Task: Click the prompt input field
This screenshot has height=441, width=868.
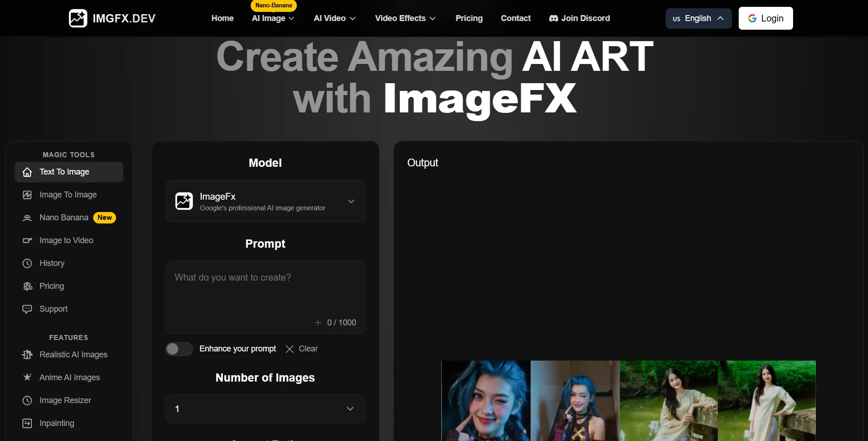Action: [265, 292]
